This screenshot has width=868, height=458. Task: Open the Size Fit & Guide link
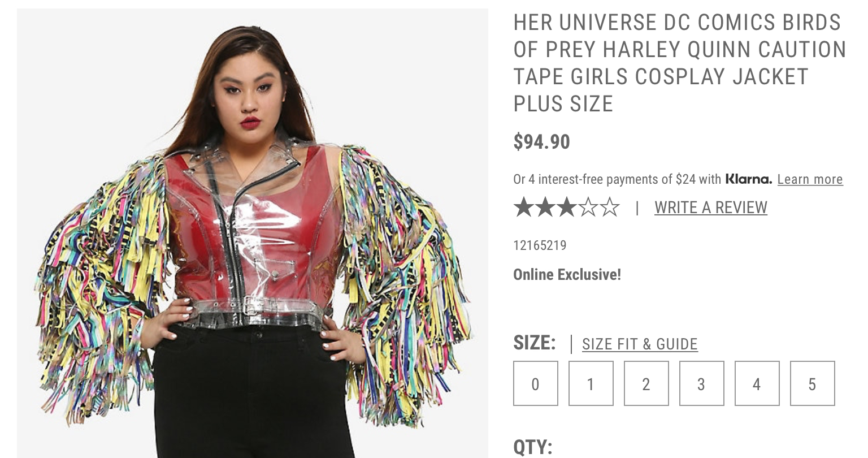(x=640, y=344)
